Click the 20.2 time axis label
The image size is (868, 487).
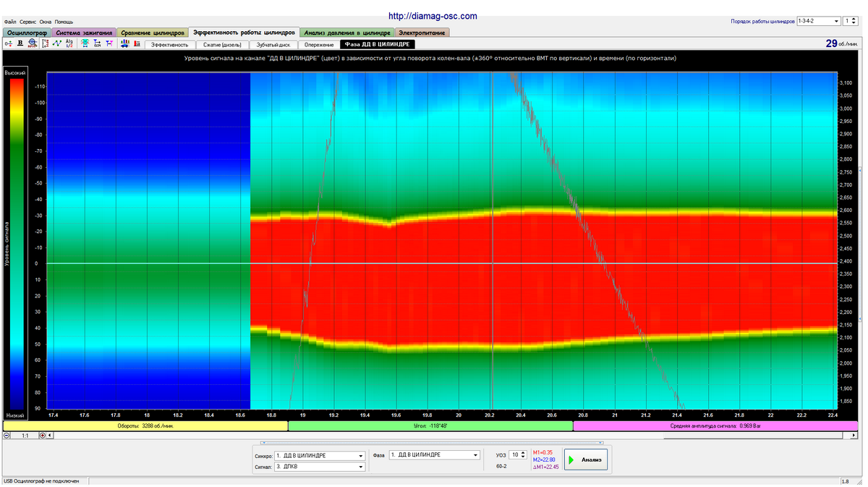490,415
